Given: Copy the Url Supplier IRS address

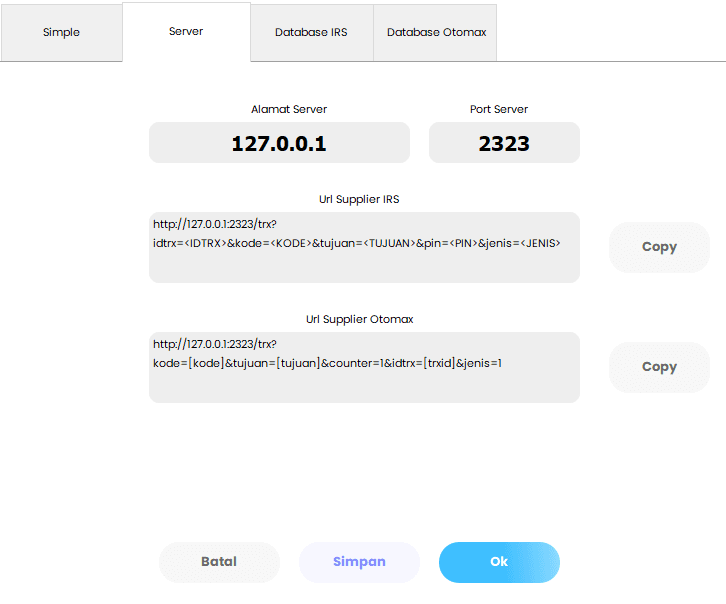Looking at the screenshot, I should [659, 247].
